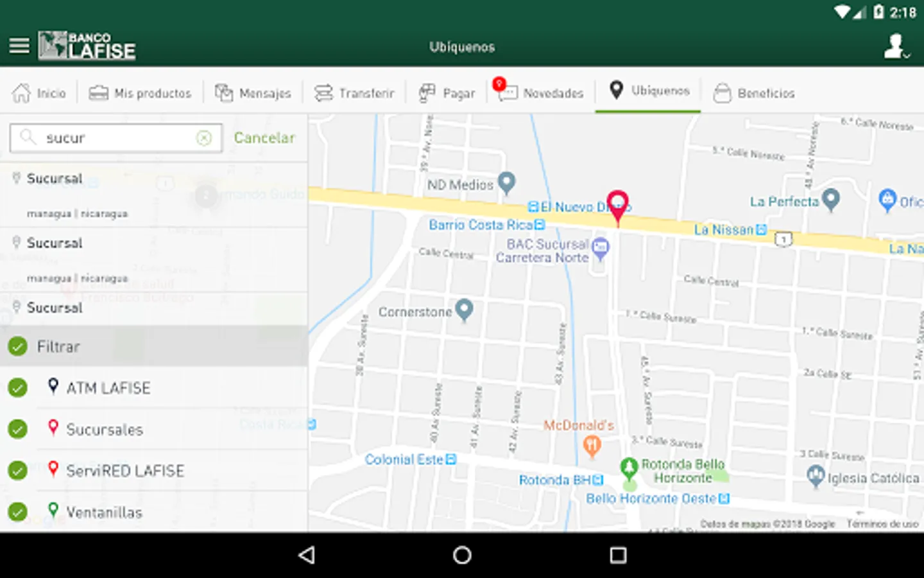This screenshot has width=924, height=578.
Task: Toggle the Ventanillas filter checkbox
Action: coord(18,512)
